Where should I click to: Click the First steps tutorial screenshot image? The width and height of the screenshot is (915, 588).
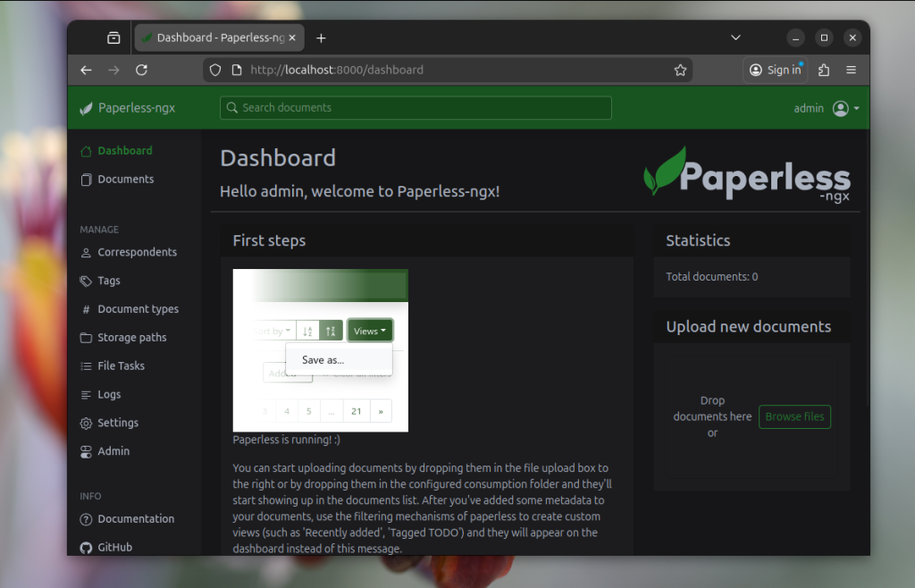(x=320, y=350)
